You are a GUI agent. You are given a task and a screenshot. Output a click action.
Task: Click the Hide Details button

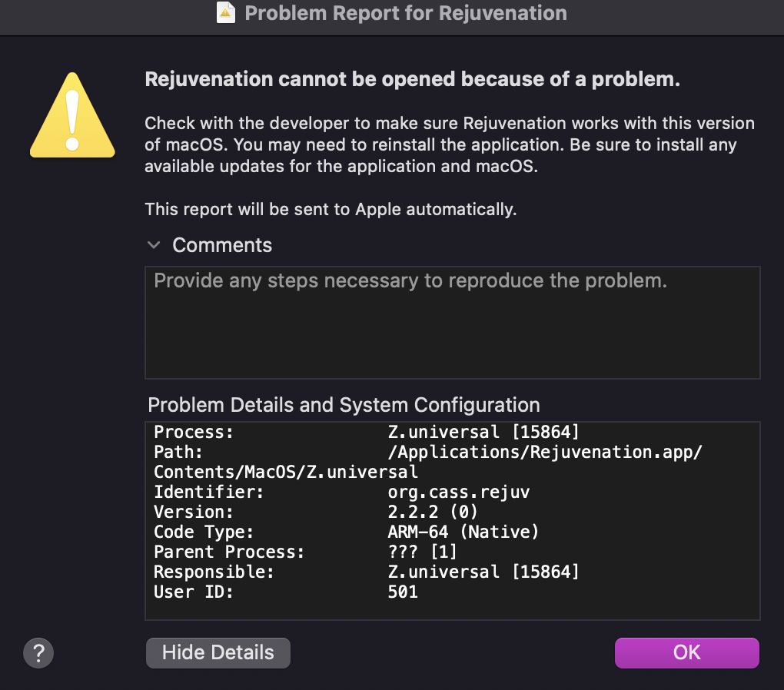(x=218, y=652)
